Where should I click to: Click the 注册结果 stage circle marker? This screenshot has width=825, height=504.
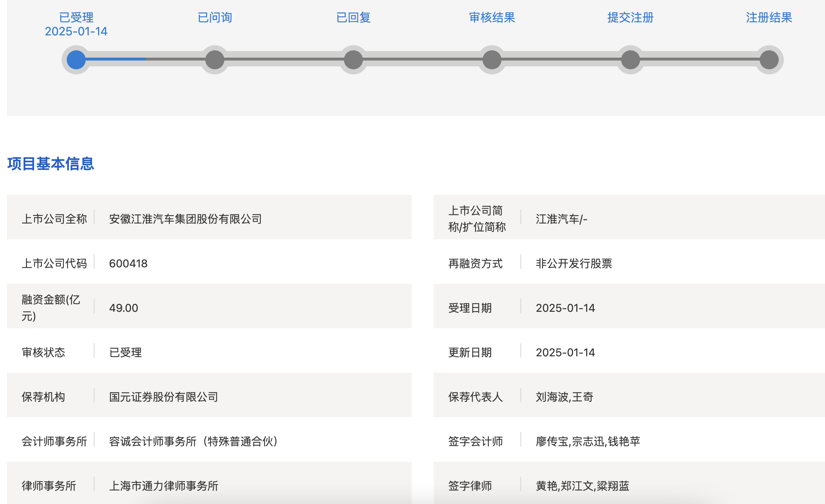pyautogui.click(x=769, y=60)
